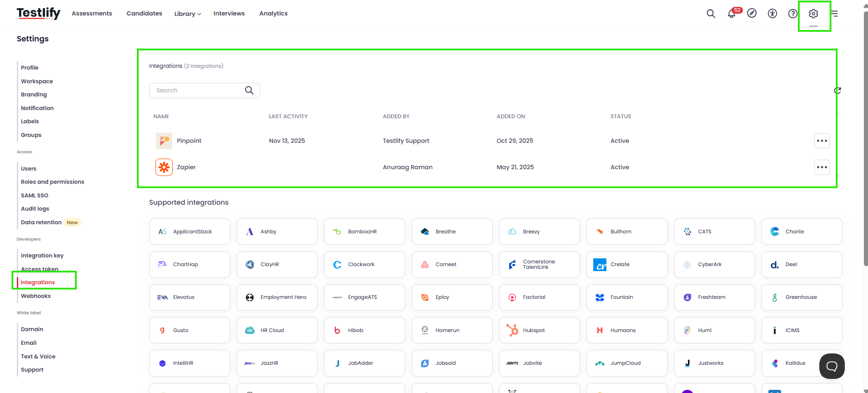Open three-dot menu for Zapier
This screenshot has width=868, height=393.
coord(822,167)
